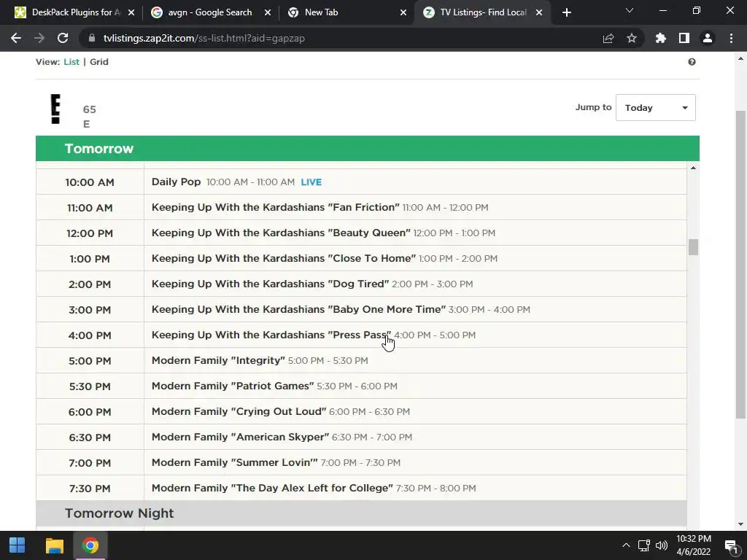Toggle the browser side panel icon
This screenshot has height=560, width=747.
click(x=684, y=38)
